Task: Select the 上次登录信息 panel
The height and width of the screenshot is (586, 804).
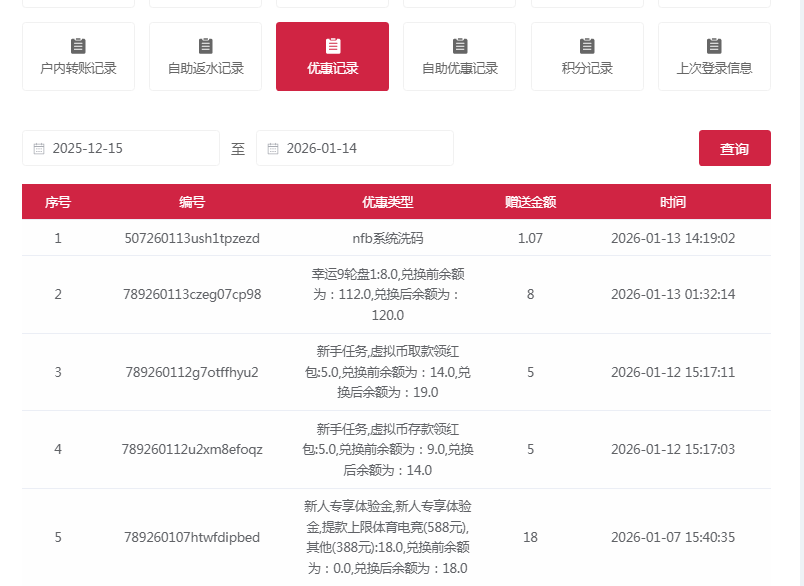Action: [x=713, y=56]
